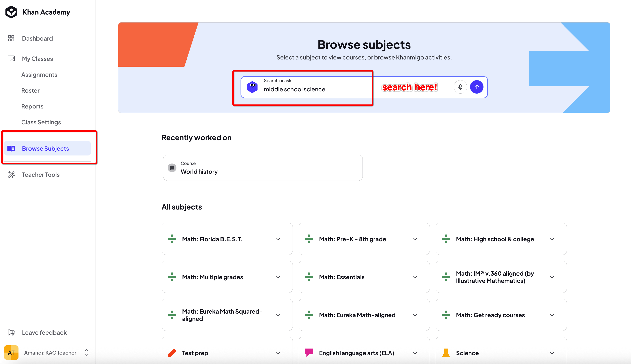Click the Math: Eureka Math-aligned title
This screenshot has height=364, width=631.
pyautogui.click(x=357, y=315)
